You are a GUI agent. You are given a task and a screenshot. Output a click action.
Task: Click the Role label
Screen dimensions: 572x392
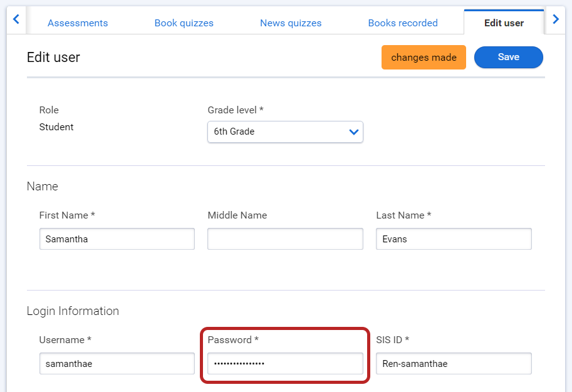49,110
